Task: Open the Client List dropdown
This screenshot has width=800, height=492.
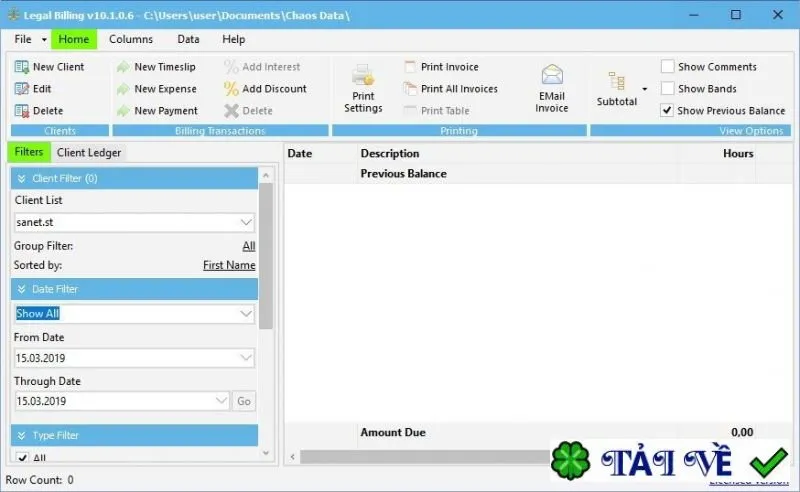Action: pyautogui.click(x=245, y=222)
